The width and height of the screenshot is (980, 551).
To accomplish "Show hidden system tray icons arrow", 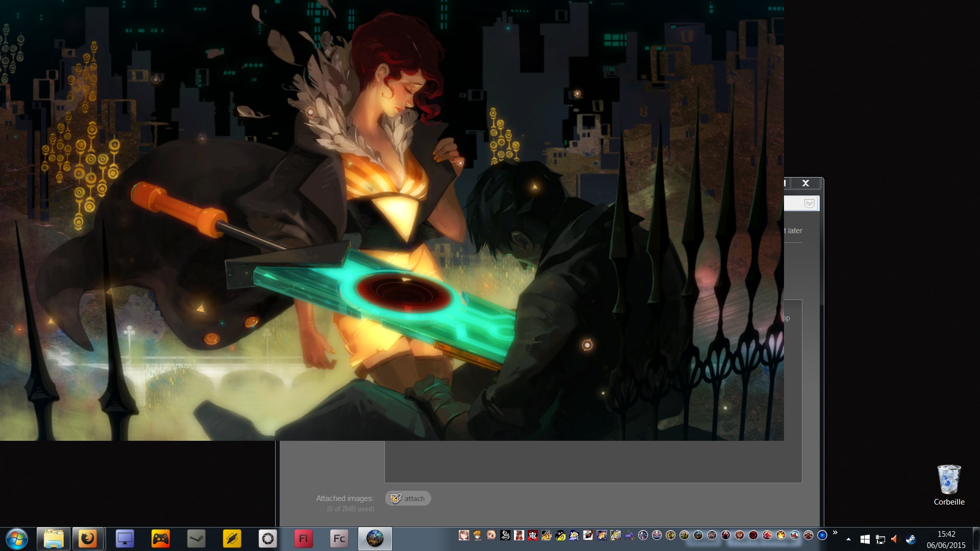I will 848,539.
